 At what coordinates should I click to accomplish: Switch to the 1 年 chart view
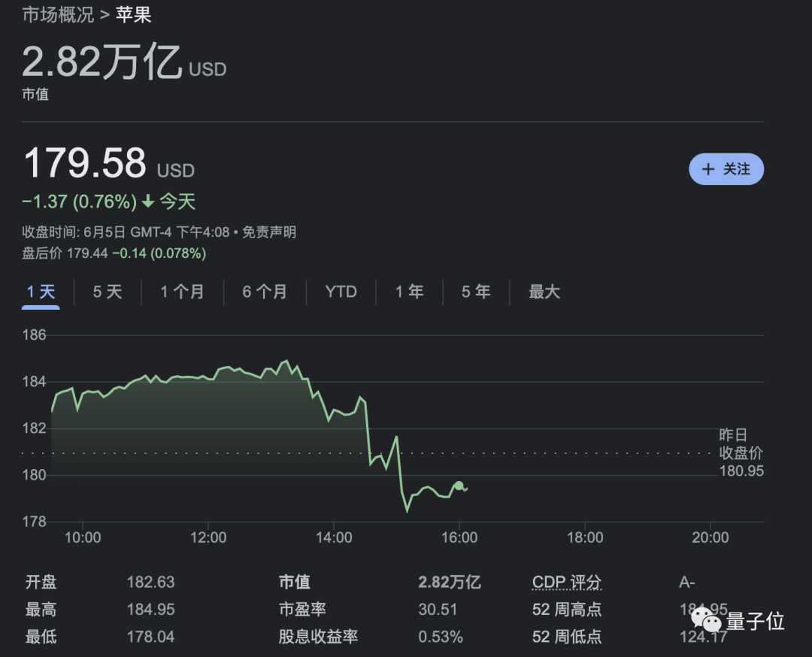click(x=409, y=292)
